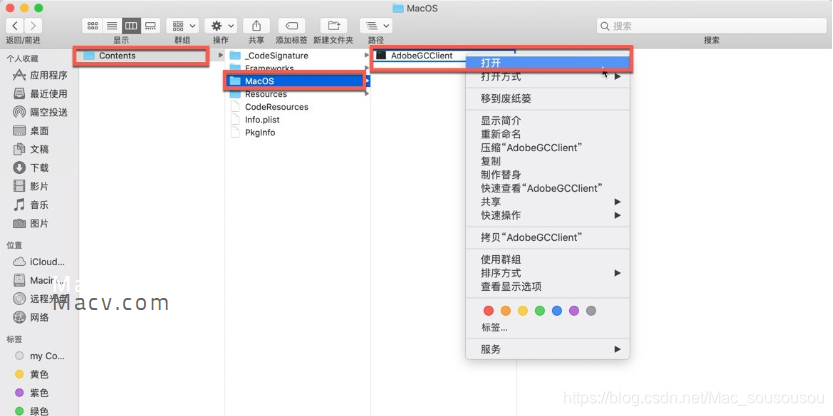Screen dimensions: 833x416
Task: Choose 快速查看"AdobeGCClient" menu item
Action: click(x=547, y=188)
